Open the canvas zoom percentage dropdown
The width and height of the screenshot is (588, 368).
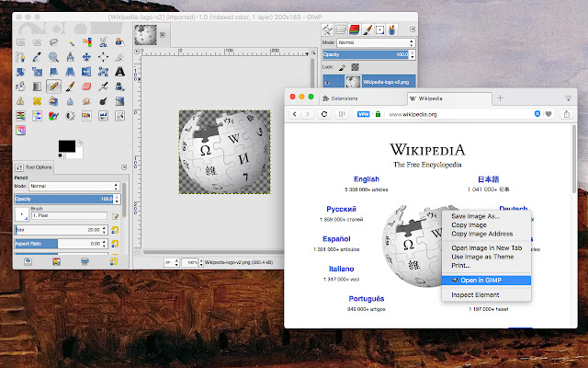click(x=192, y=262)
